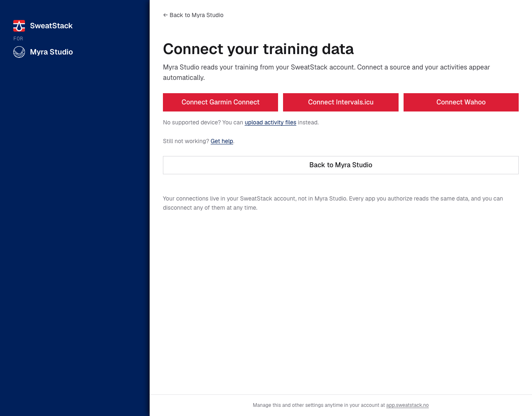This screenshot has width=532, height=416.
Task: Connect the Intervals.icu source
Action: click(341, 102)
